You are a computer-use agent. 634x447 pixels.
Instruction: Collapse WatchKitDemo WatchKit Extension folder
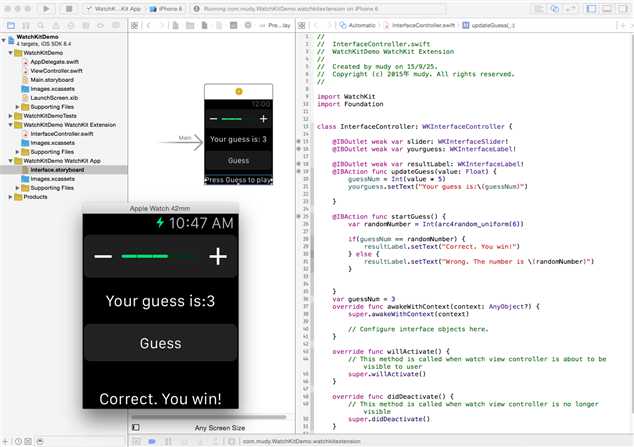(11, 125)
